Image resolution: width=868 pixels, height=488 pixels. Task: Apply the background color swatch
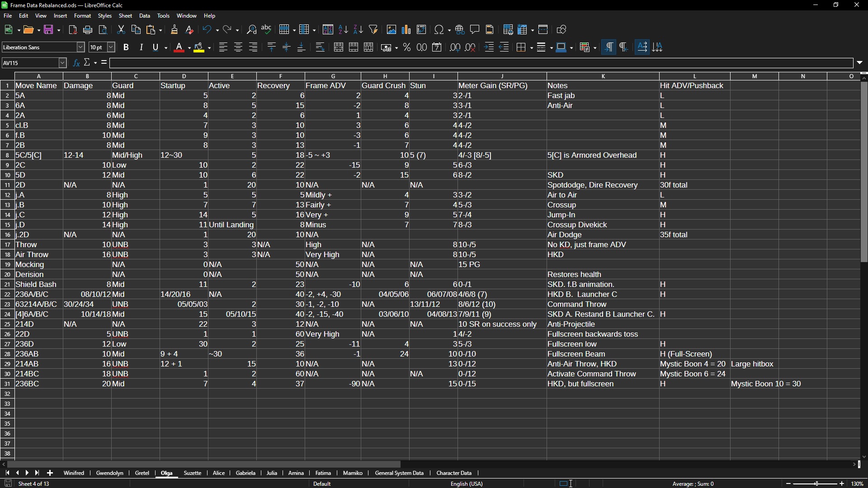point(199,47)
